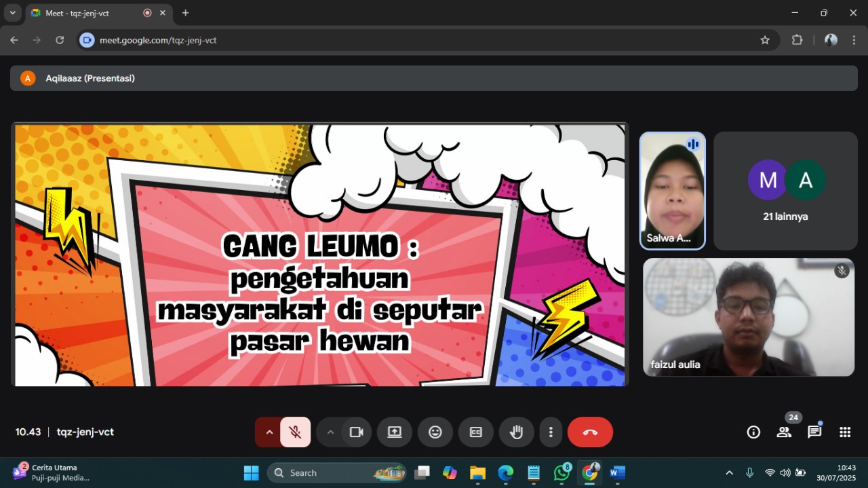Toggle the camera on or off
The height and width of the screenshot is (488, 868).
tap(356, 432)
